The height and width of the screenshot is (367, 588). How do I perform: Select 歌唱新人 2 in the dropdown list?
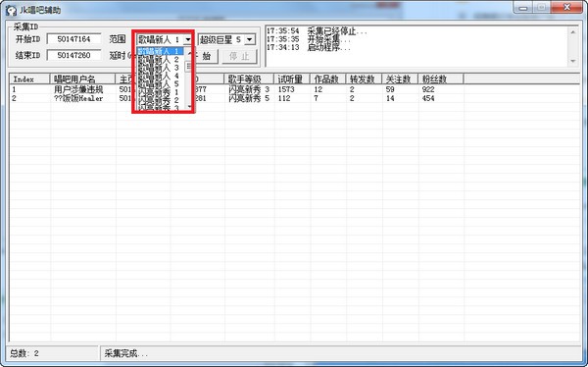click(160, 59)
